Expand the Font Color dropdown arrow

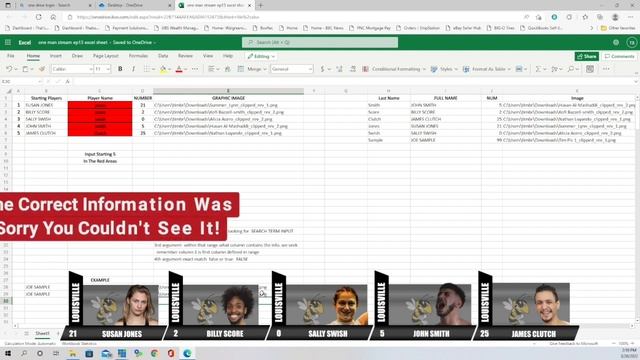pyautogui.click(x=186, y=69)
